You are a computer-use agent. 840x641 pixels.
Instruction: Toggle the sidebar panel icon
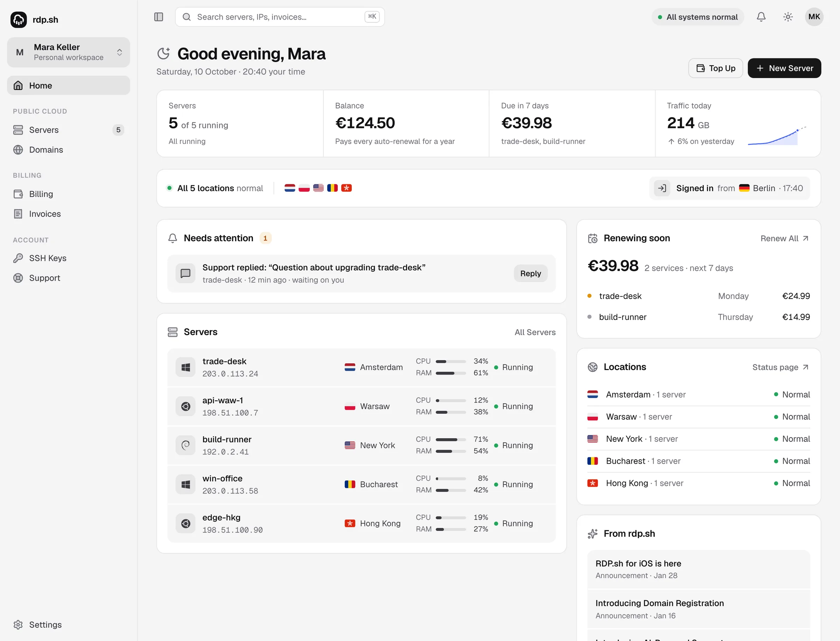tap(159, 17)
